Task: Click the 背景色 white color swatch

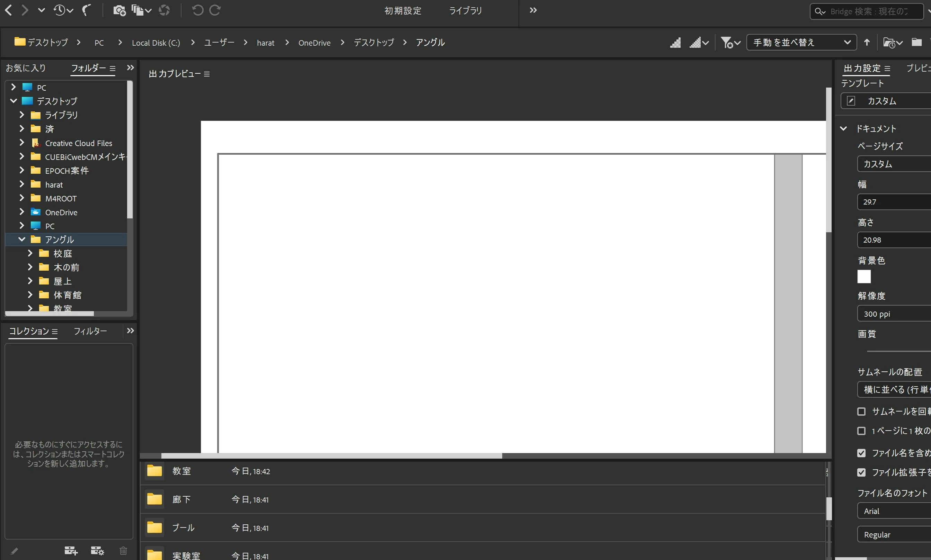Action: [x=864, y=277]
